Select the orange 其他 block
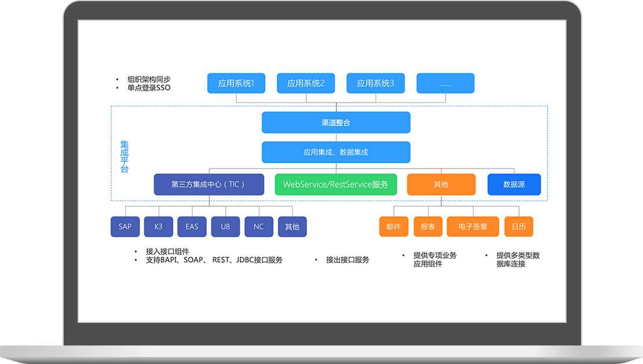The width and height of the screenshot is (643, 364). (x=441, y=185)
